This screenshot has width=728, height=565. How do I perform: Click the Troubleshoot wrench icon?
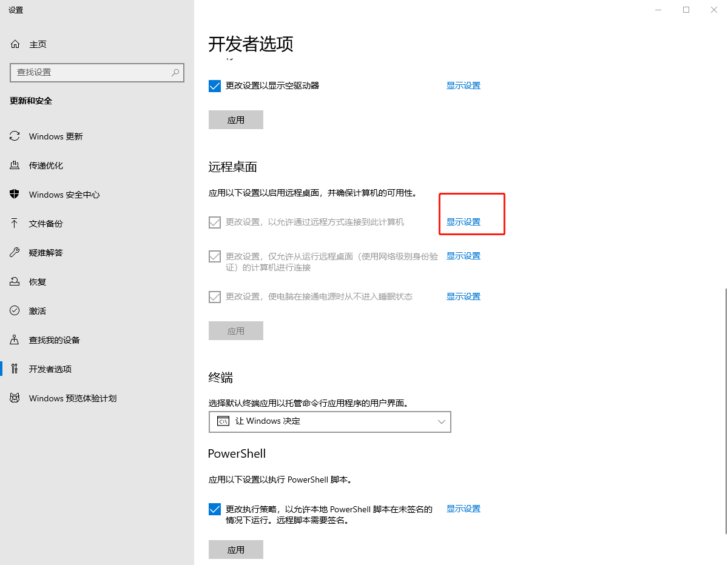[15, 253]
